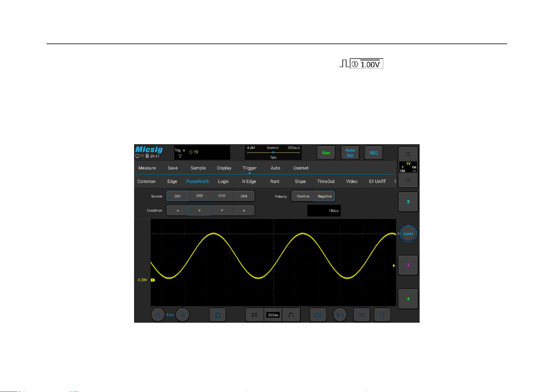Open the Display menu
This screenshot has height=392, width=554.
point(224,168)
